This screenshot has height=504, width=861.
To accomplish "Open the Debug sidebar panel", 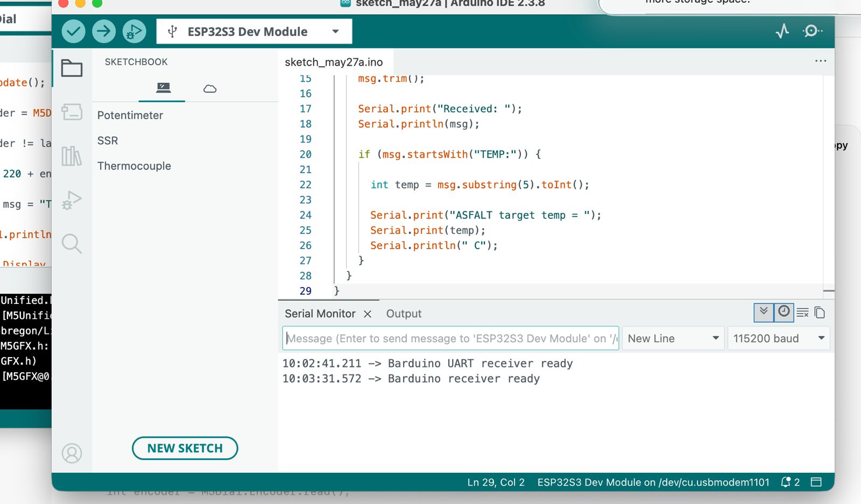I will click(x=72, y=200).
